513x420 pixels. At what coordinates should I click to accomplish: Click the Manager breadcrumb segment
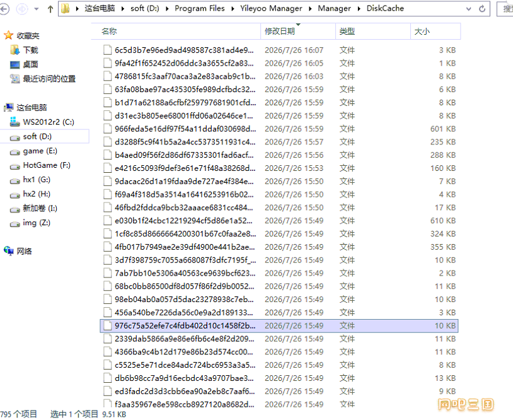[334, 8]
